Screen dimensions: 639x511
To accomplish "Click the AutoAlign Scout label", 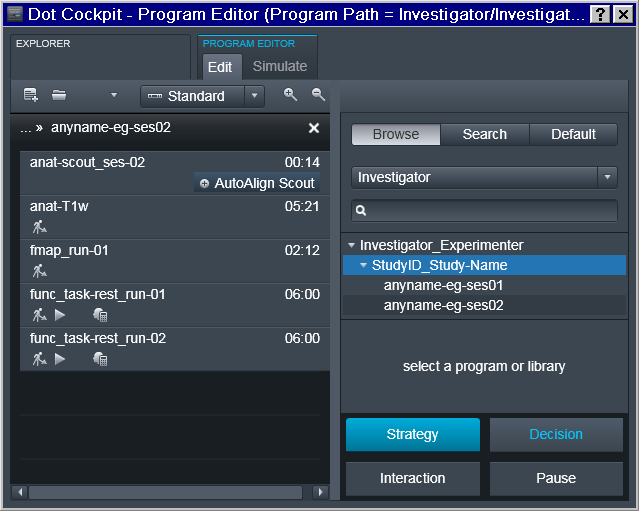I will pyautogui.click(x=264, y=183).
